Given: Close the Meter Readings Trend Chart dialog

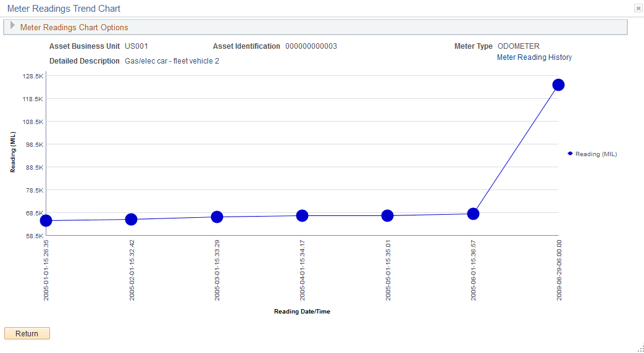Looking at the screenshot, I should coord(638,8).
